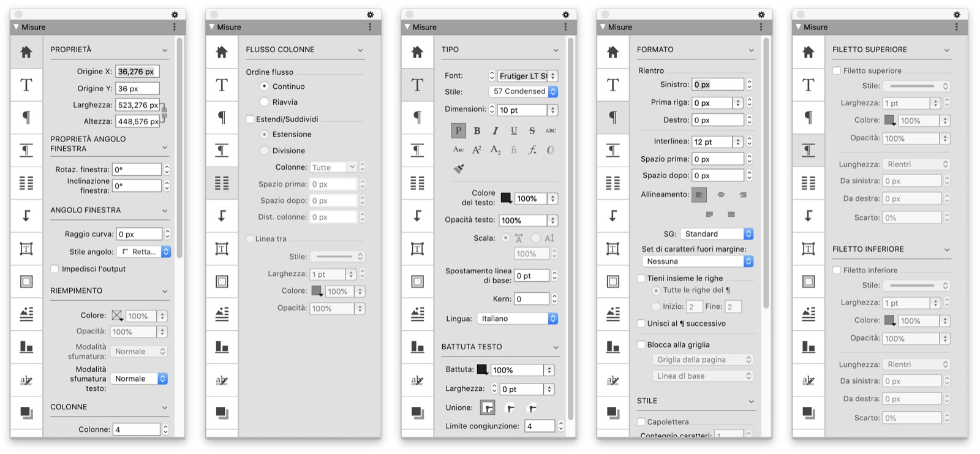The image size is (980, 454).
Task: Open the panel menu dots of Formato panel
Action: tap(761, 27)
